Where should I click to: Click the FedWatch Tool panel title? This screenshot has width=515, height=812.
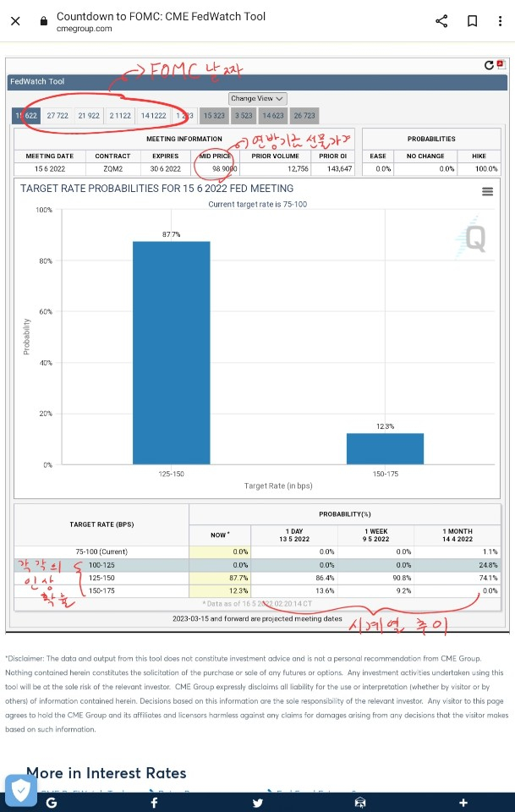click(37, 82)
